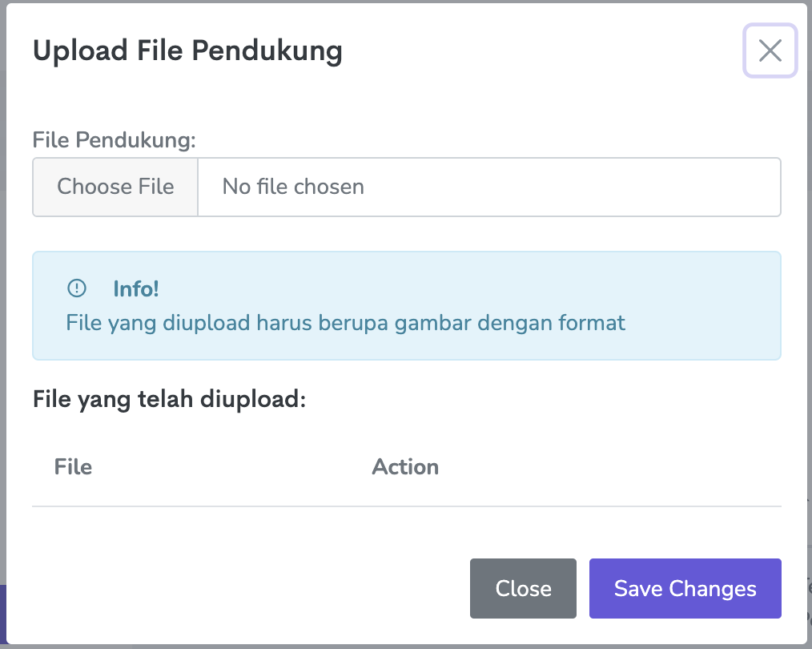Click the dimmed backdrop above the dialog

pyautogui.click(x=400, y=1)
